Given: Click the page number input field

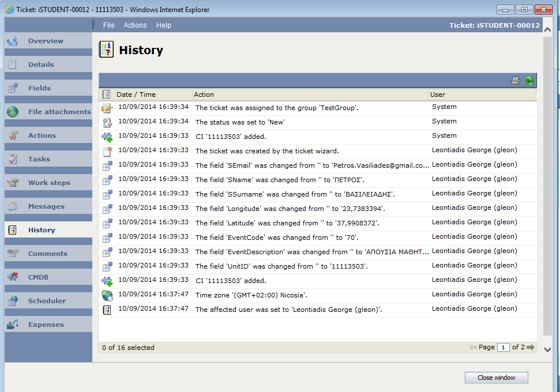Looking at the screenshot, I should (x=503, y=348).
